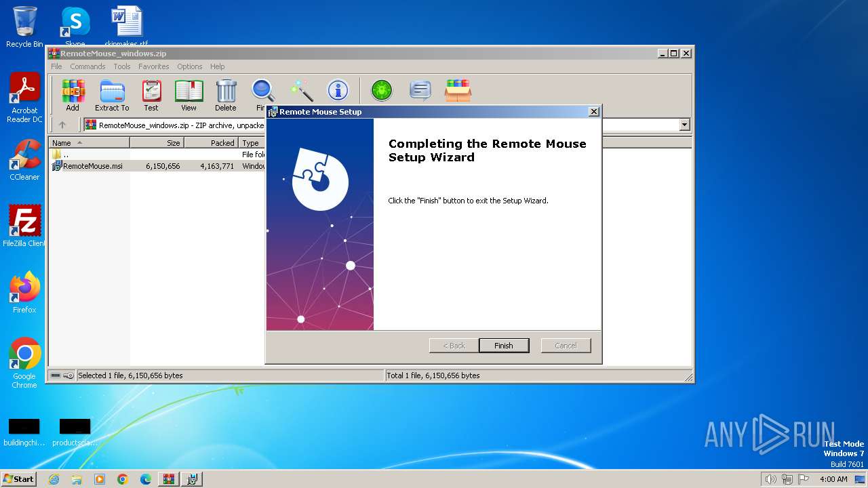The width and height of the screenshot is (868, 488).
Task: Click the Delete trash icon in WinRAR
Action: 226,95
